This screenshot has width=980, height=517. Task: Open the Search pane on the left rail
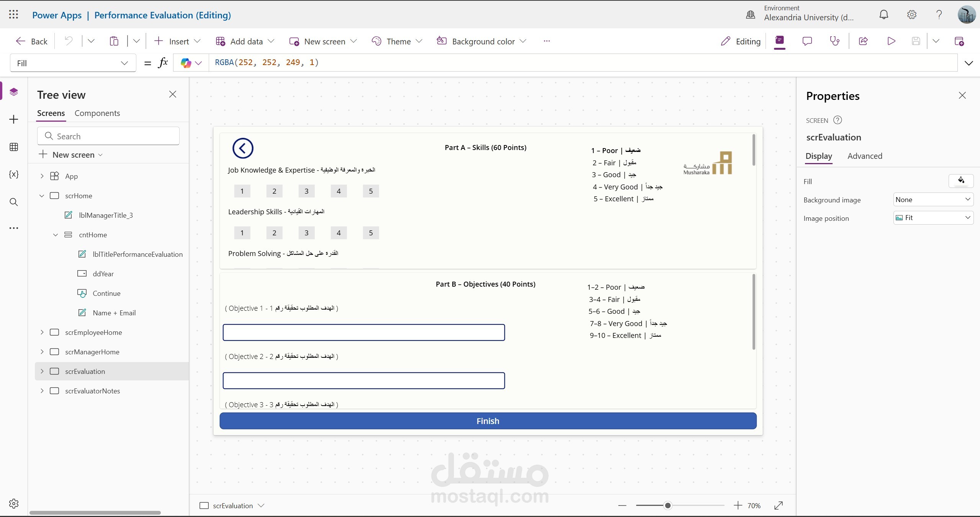pos(14,202)
